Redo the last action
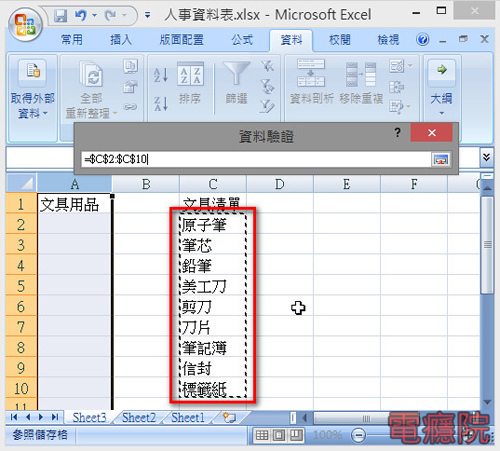The image size is (500, 451). (x=110, y=15)
